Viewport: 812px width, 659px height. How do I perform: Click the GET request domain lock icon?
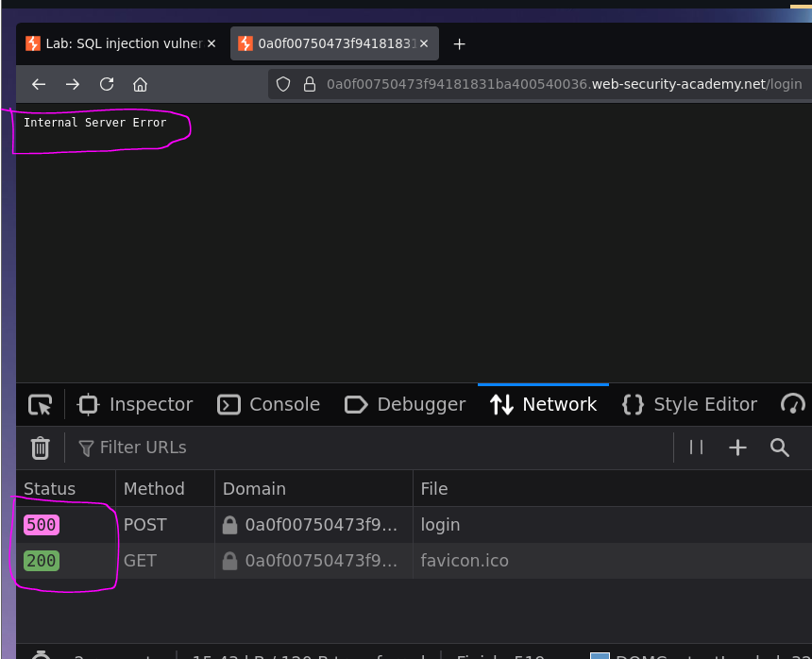point(229,561)
